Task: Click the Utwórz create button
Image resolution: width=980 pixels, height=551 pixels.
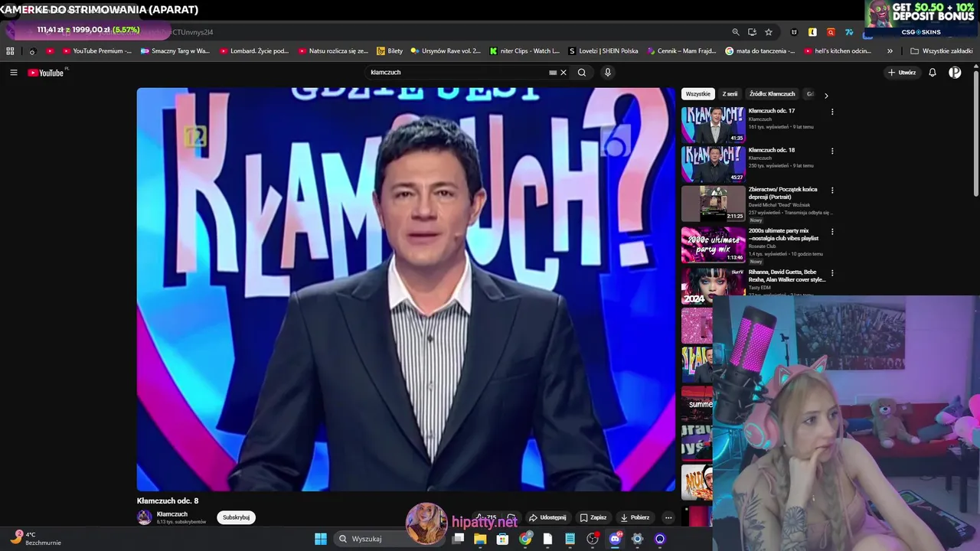Action: 902,73
